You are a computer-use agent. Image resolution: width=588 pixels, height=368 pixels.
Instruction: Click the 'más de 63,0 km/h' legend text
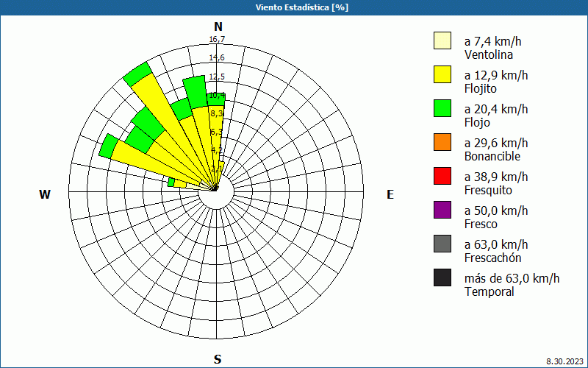pyautogui.click(x=512, y=278)
